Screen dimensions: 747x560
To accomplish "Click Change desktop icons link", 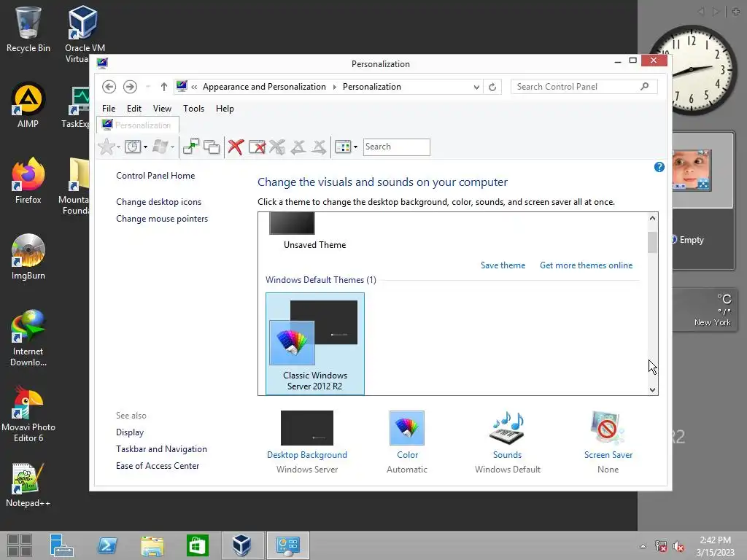I will 158,202.
